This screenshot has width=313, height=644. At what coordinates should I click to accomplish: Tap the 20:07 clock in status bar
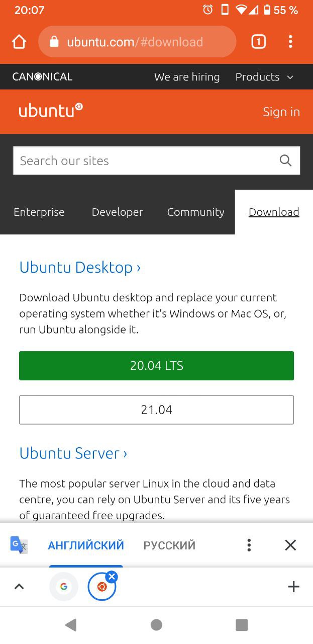30,10
